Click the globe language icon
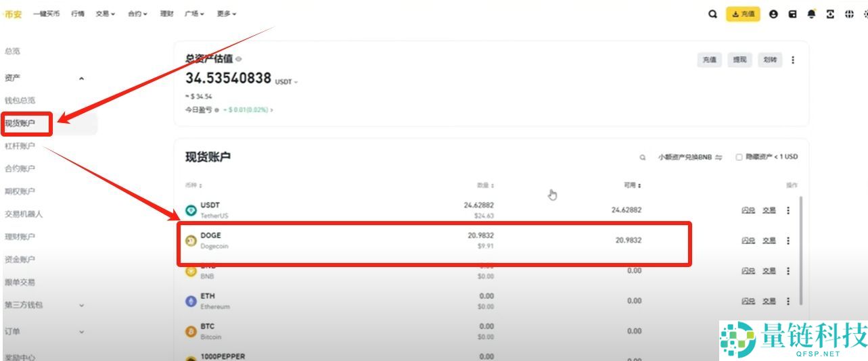868x361 pixels. pos(849,14)
